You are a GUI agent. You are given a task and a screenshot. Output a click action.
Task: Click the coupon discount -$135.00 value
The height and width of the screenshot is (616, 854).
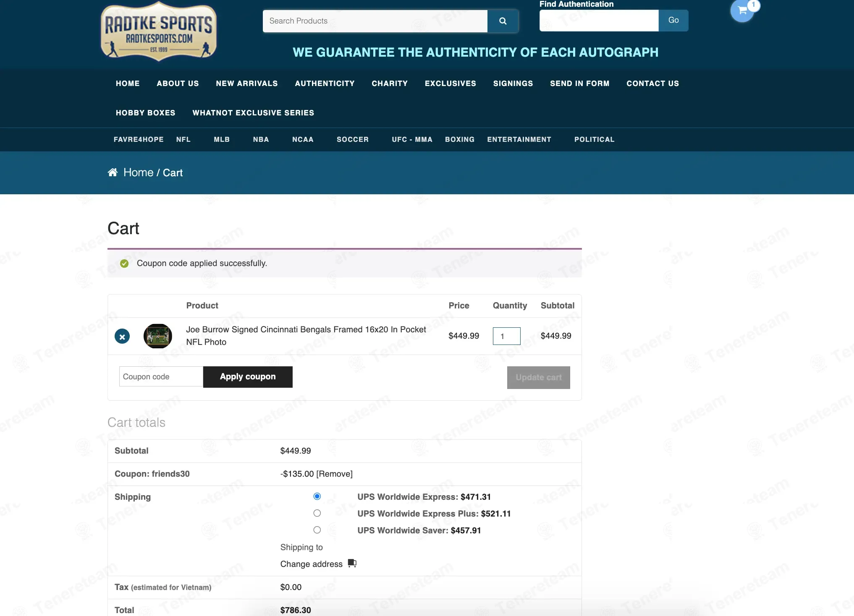coord(297,474)
